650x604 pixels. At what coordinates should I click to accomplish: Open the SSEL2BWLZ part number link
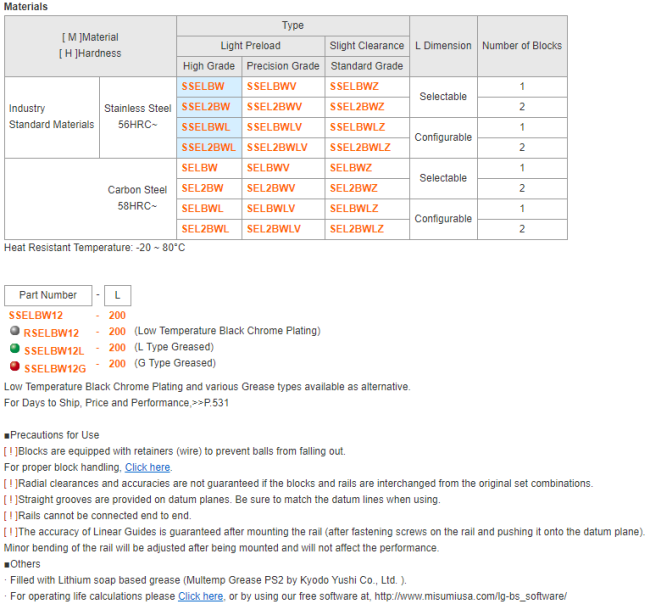coord(360,147)
